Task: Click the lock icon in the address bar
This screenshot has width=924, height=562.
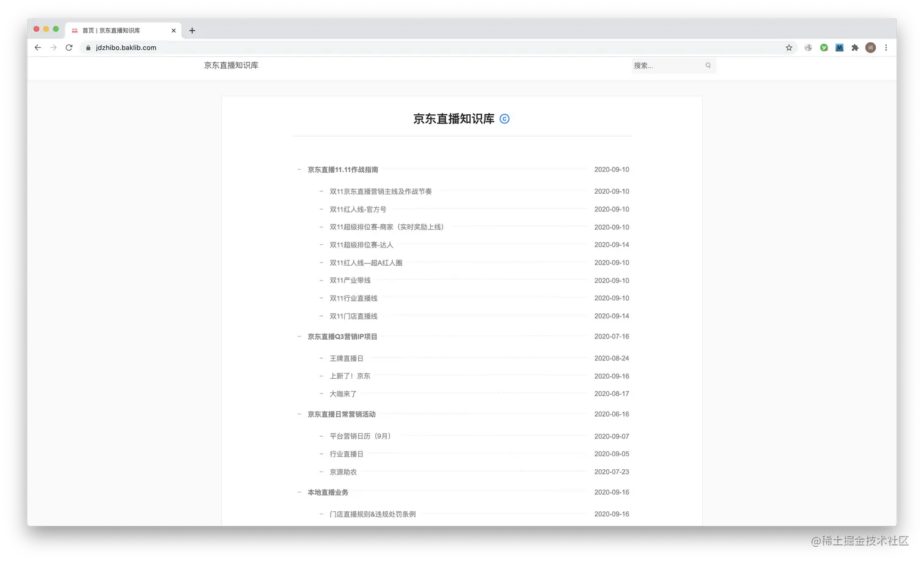Action: pos(89,48)
